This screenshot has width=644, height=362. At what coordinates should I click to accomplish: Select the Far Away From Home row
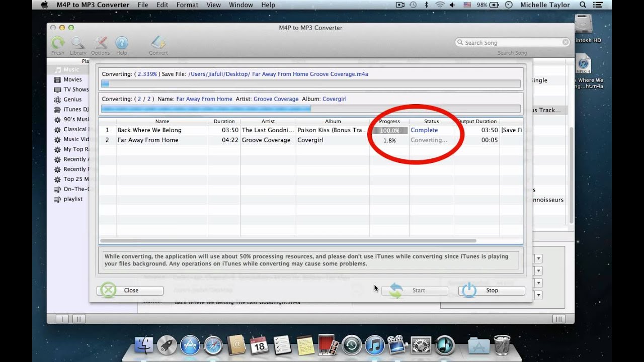310,140
